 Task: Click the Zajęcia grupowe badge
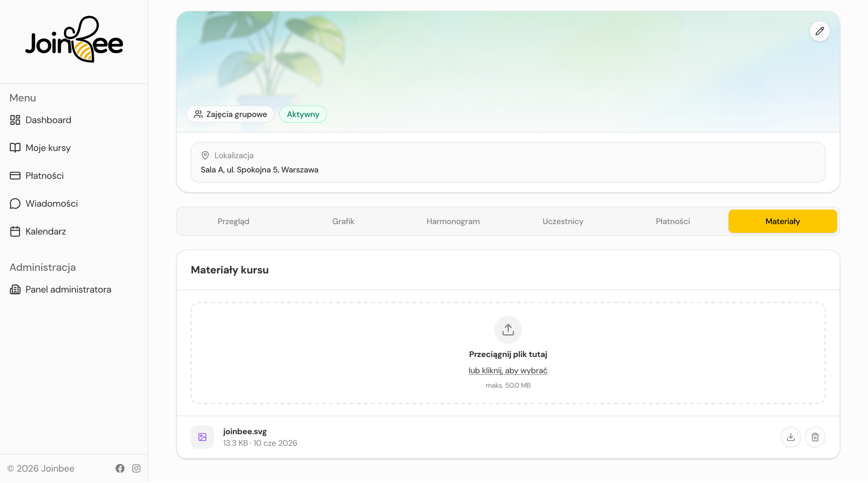[x=230, y=114]
